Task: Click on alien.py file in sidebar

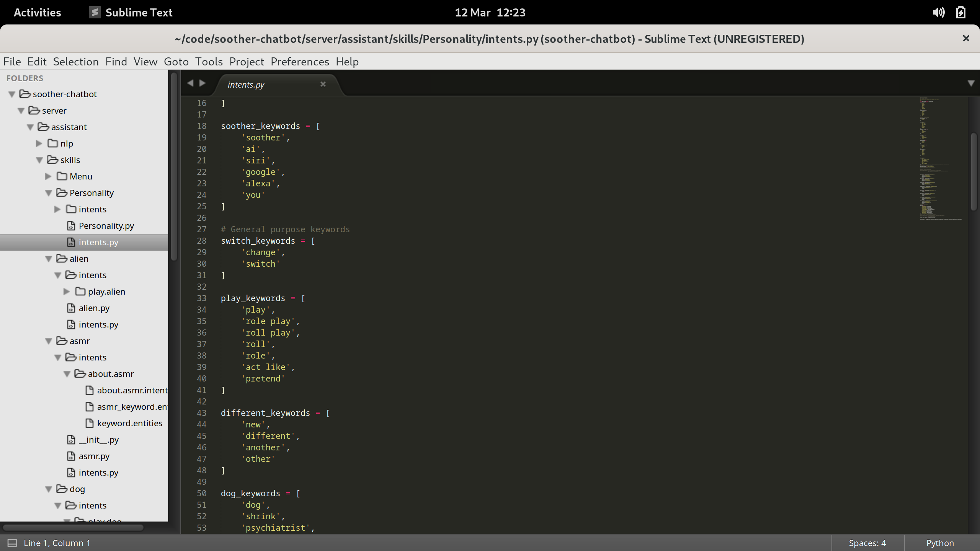Action: pos(93,308)
